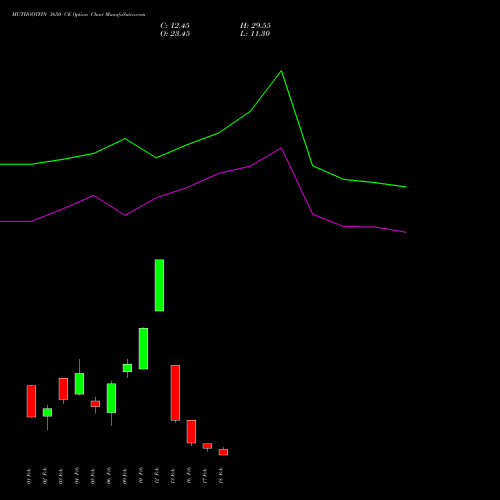Image resolution: width=500 pixels, height=500 pixels.
Task: Click the tallest green candle on 12 Feb
Action: point(159,285)
